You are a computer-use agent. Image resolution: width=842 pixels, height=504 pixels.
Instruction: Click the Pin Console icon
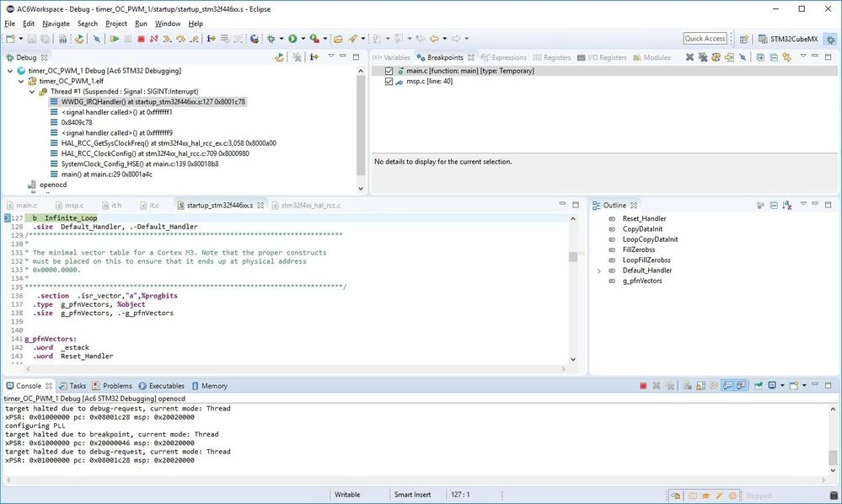pos(759,385)
